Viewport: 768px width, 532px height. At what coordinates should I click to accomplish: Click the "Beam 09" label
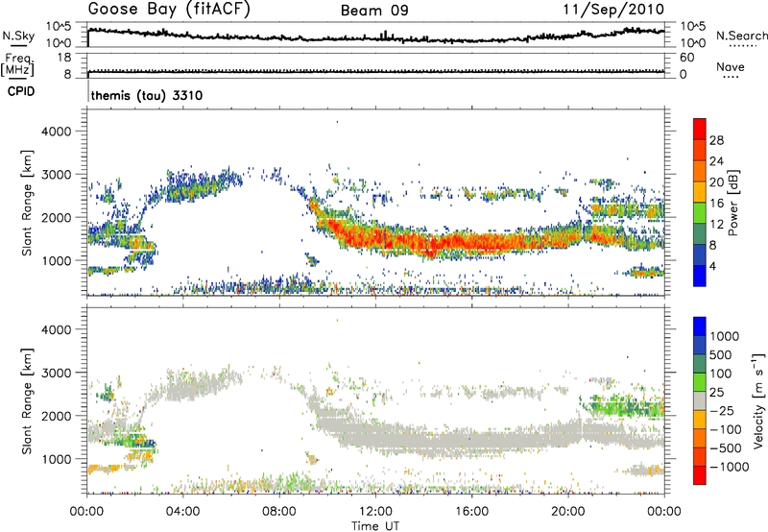[374, 11]
